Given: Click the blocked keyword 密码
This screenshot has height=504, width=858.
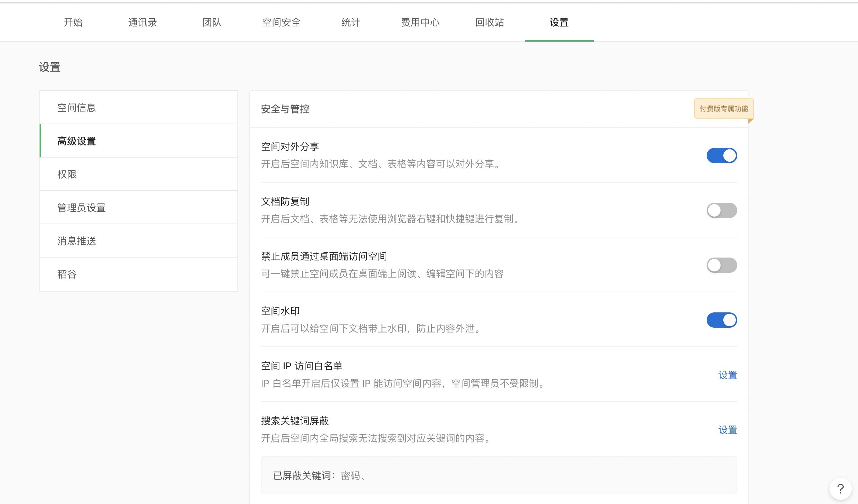Looking at the screenshot, I should click(351, 476).
